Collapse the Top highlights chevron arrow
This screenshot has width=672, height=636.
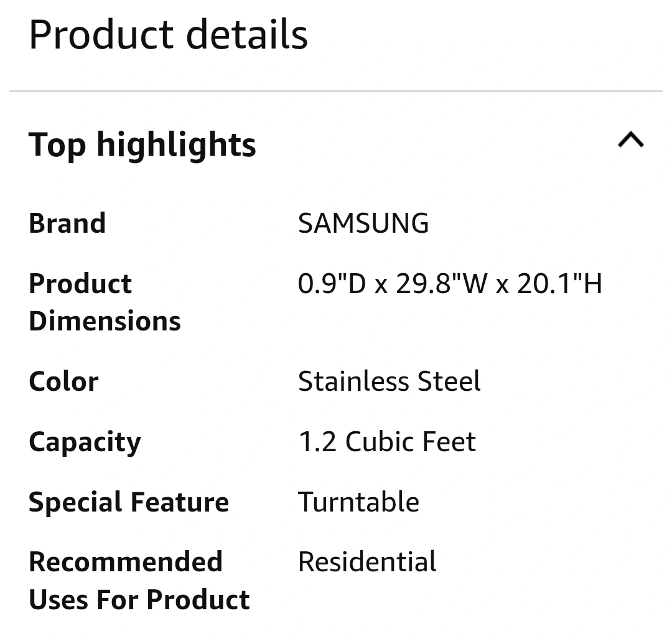click(x=631, y=140)
